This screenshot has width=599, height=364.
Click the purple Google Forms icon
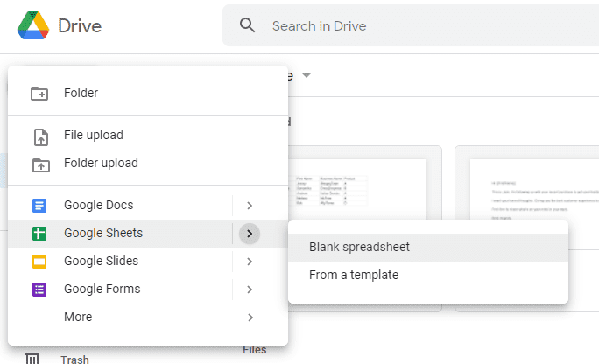coord(39,290)
